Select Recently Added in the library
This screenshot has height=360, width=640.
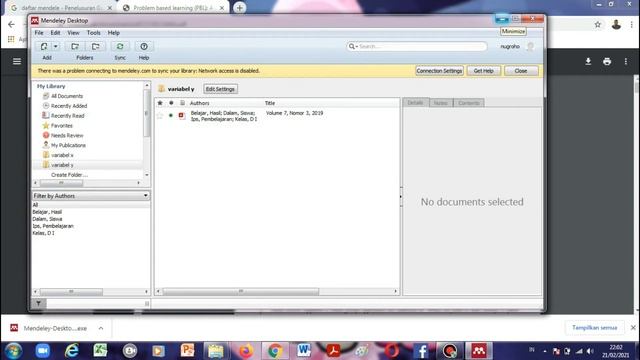69,106
